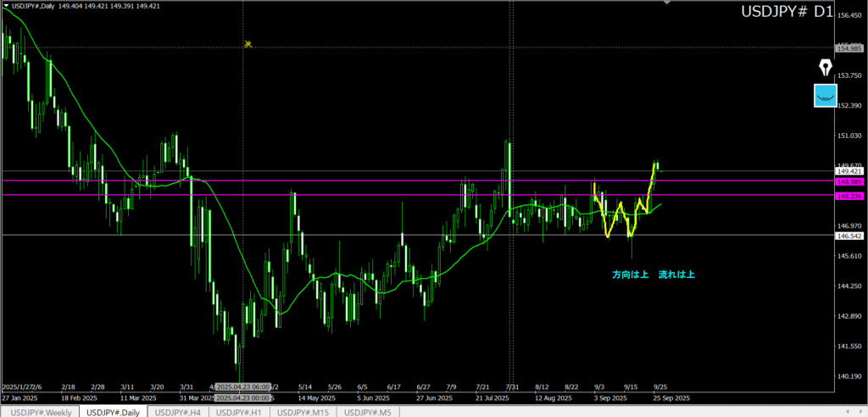Click the 148.989 magenta price label
868x417 pixels.
tap(850, 181)
